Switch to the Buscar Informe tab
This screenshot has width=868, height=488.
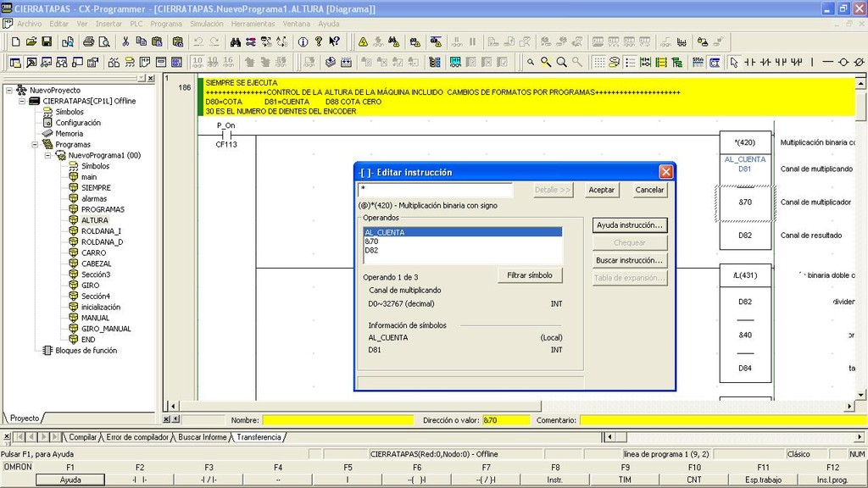(x=203, y=437)
